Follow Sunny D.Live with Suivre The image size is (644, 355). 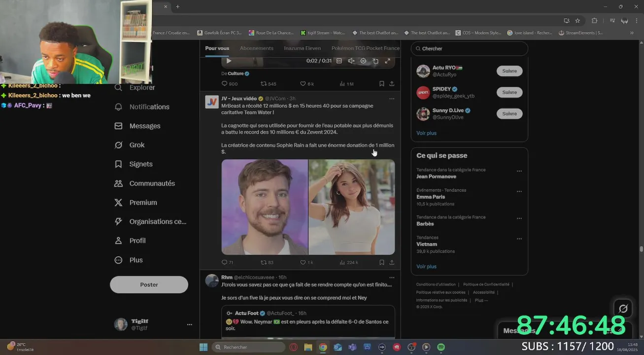509,113
